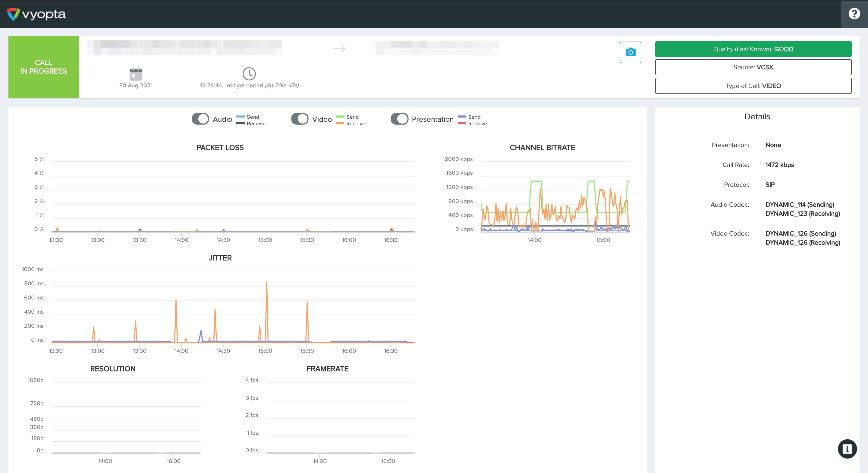Click the Presentation Receive pink legend swatch
This screenshot has height=473, width=868.
[462, 123]
